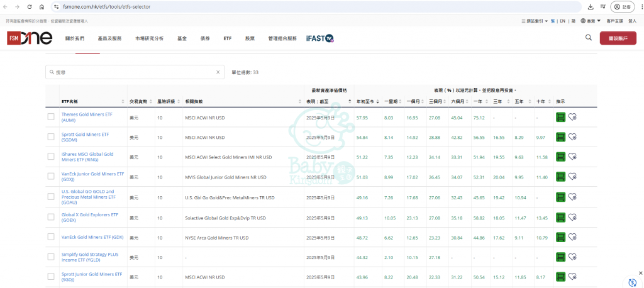Click the browser address bar
This screenshot has height=288, width=644.
[316, 7]
